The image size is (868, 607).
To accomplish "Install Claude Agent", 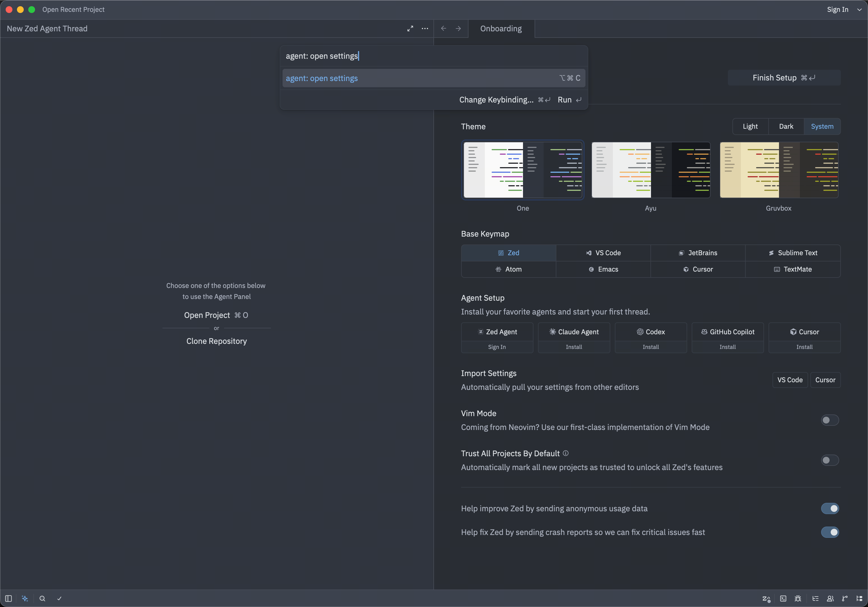I will [x=574, y=347].
